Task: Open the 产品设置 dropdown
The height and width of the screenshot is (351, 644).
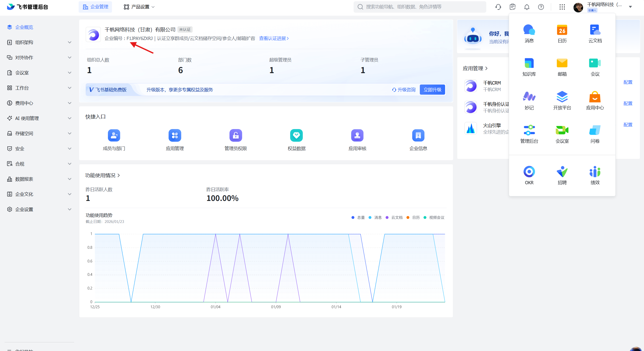Action: [139, 7]
